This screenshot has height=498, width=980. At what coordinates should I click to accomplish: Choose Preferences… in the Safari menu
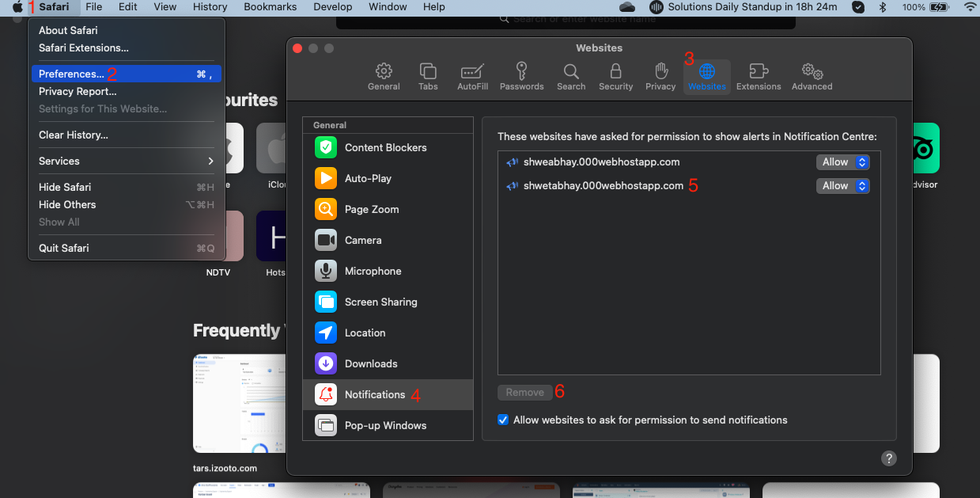pos(127,74)
